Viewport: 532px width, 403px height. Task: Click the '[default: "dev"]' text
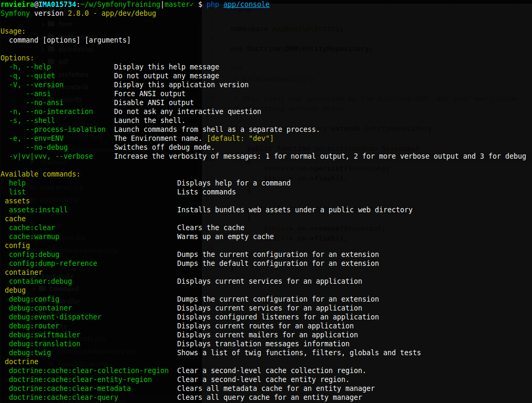click(240, 138)
